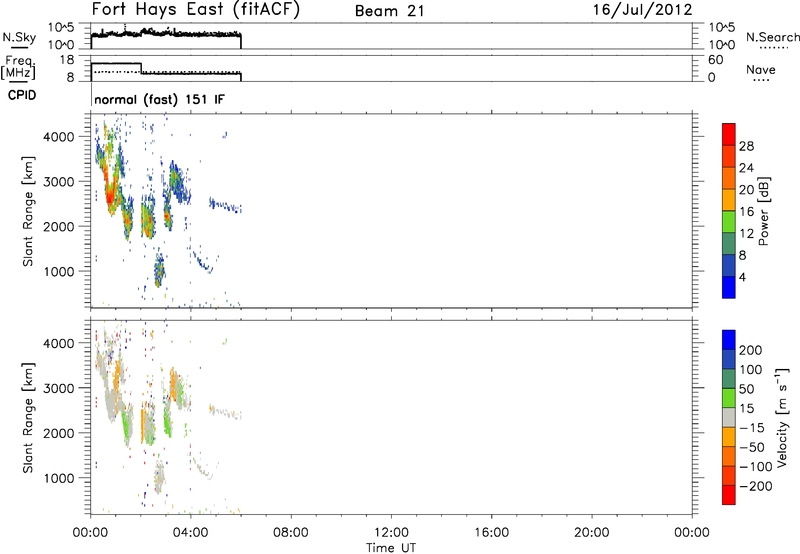Click the date '16/Jul/2012'

click(x=642, y=10)
